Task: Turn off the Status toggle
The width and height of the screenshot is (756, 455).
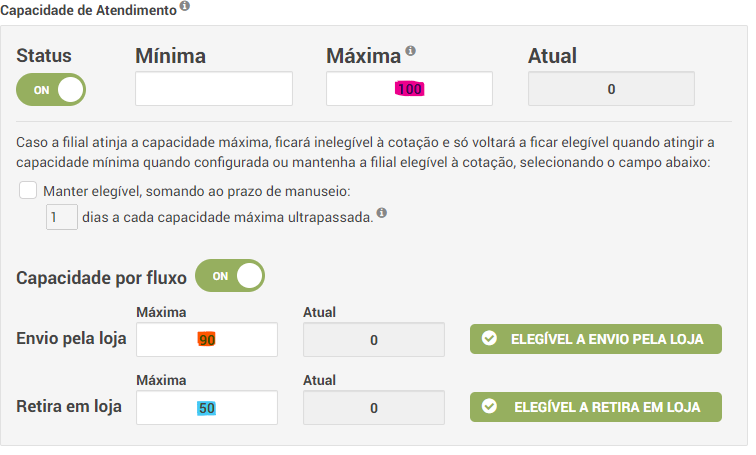Action: 51,89
